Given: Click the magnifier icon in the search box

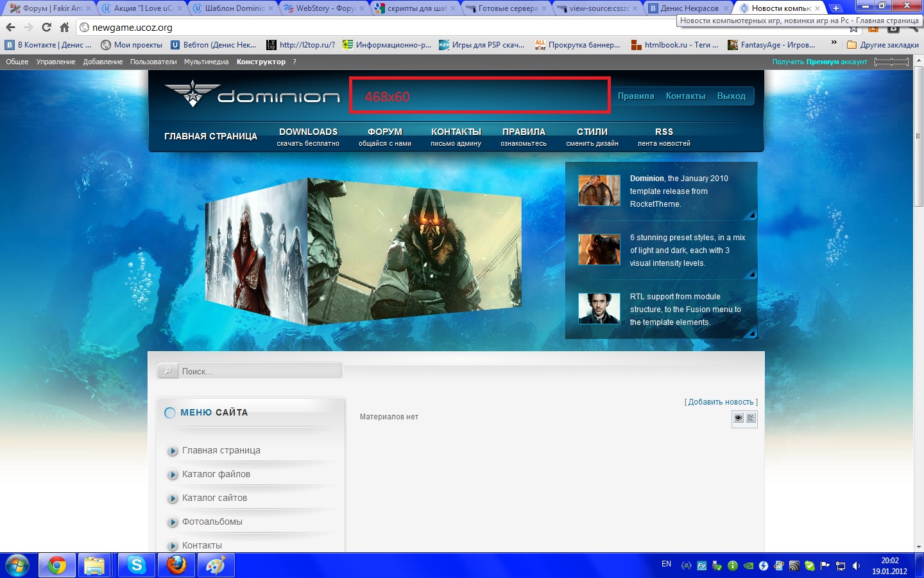Looking at the screenshot, I should click(167, 371).
